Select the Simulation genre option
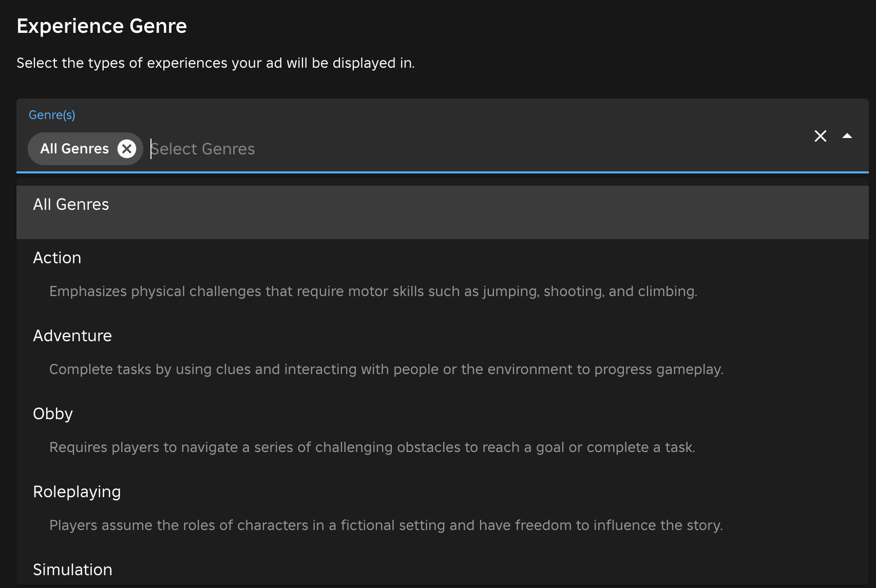Image resolution: width=876 pixels, height=588 pixels. [72, 570]
